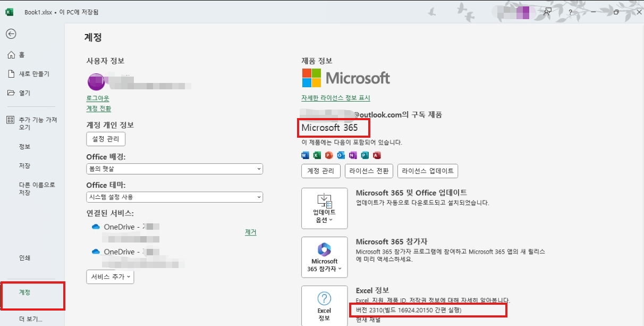
Task: Click the 현재 채널 text
Action: (x=368, y=319)
